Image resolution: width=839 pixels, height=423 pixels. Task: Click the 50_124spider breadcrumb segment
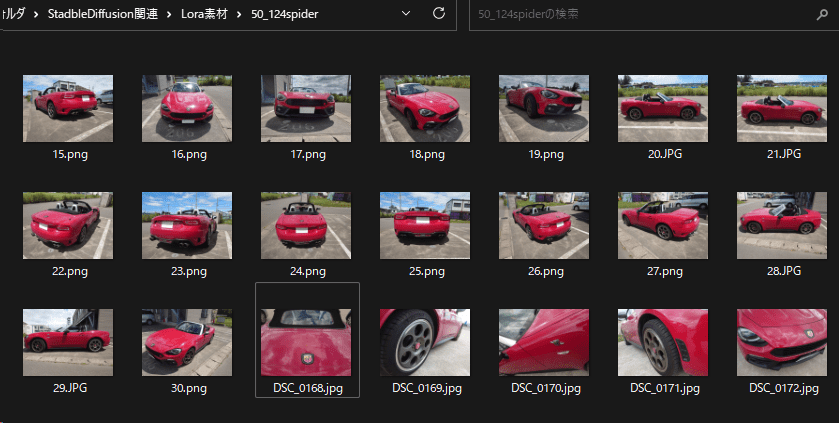[x=285, y=14]
